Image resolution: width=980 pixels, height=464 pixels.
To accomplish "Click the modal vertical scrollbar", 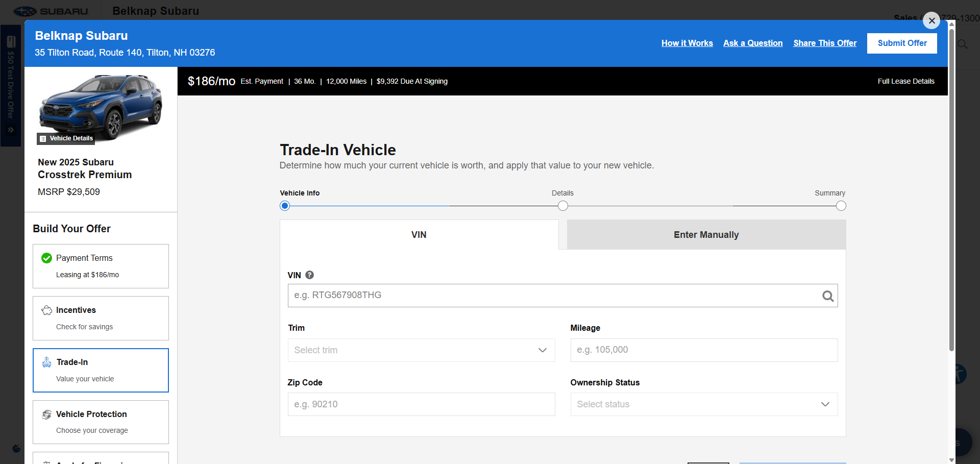I will click(951, 190).
